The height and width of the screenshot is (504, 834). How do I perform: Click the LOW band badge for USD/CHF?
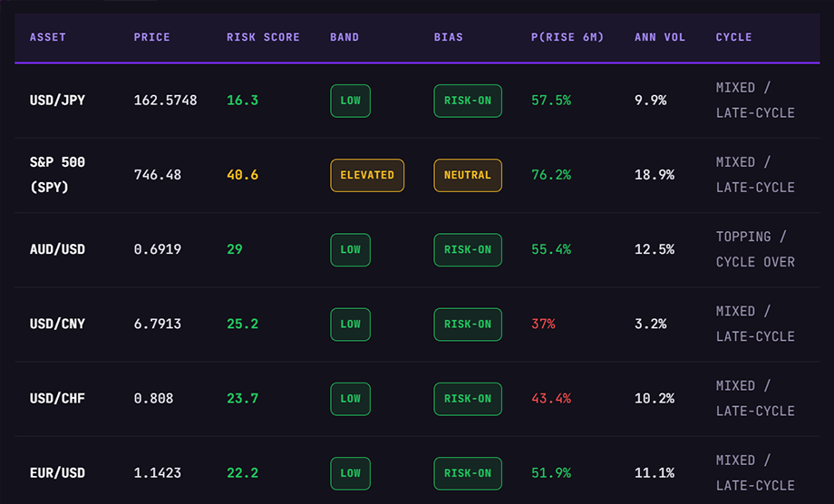click(x=351, y=399)
